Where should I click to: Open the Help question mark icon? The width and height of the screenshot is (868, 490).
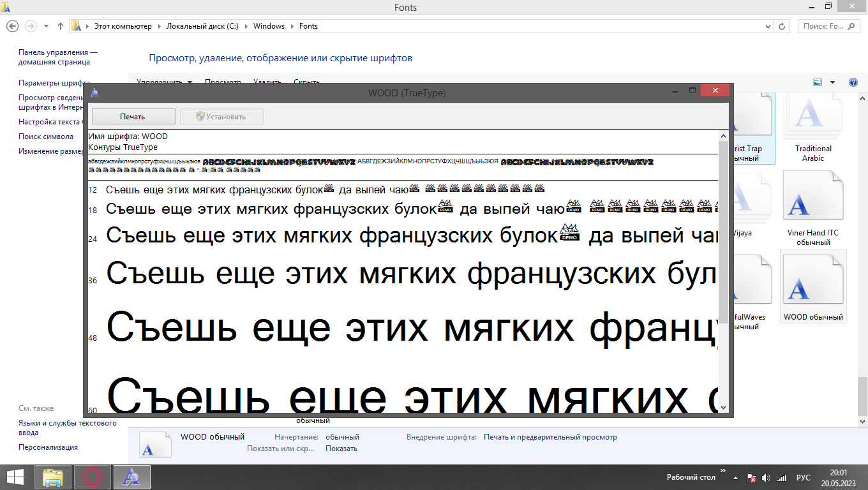point(853,82)
